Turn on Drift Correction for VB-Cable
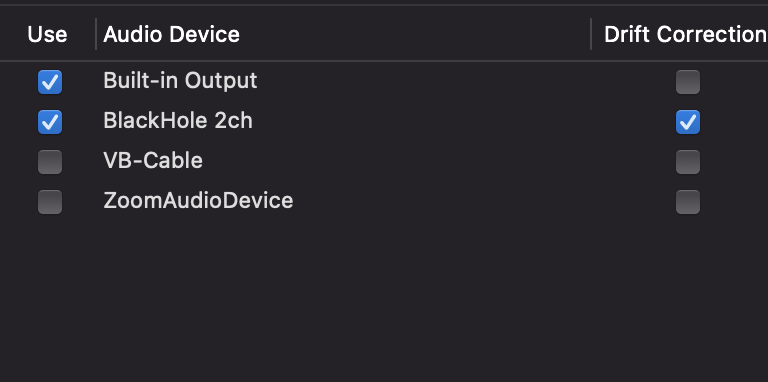The height and width of the screenshot is (382, 768). 688,162
